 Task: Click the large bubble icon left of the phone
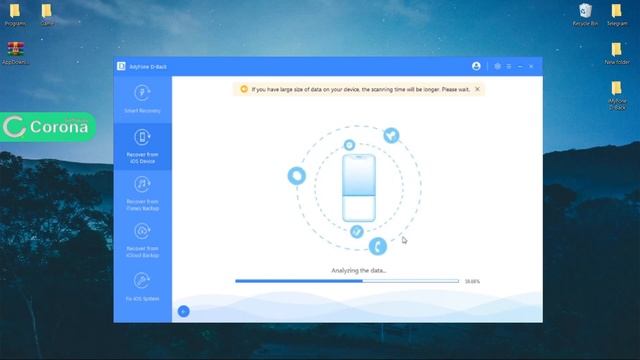coord(297,176)
